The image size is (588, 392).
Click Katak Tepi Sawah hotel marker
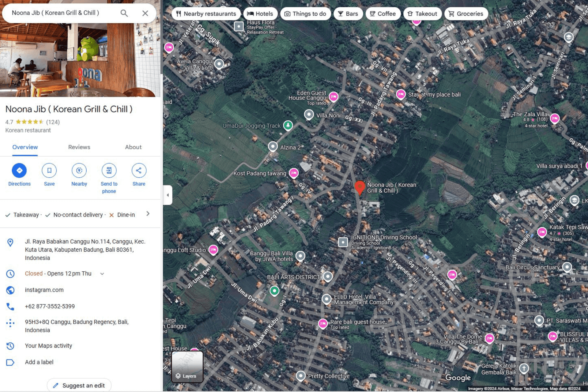(542, 232)
